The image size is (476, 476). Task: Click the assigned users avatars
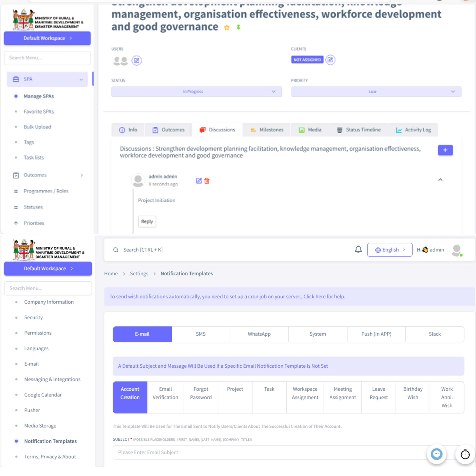click(x=120, y=61)
